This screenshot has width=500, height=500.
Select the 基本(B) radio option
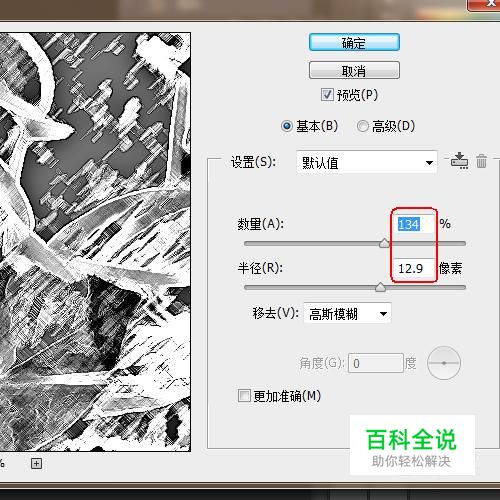(287, 126)
